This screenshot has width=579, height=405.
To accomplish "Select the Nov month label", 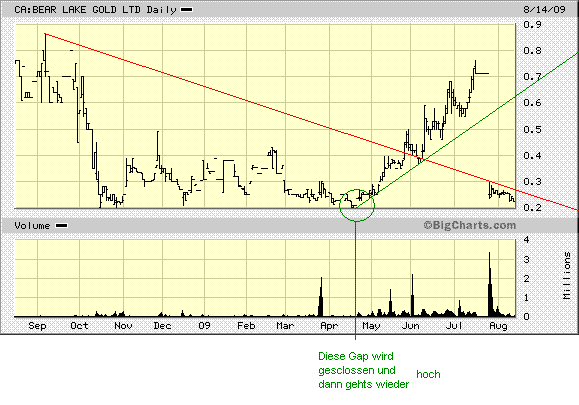I will [x=123, y=326].
